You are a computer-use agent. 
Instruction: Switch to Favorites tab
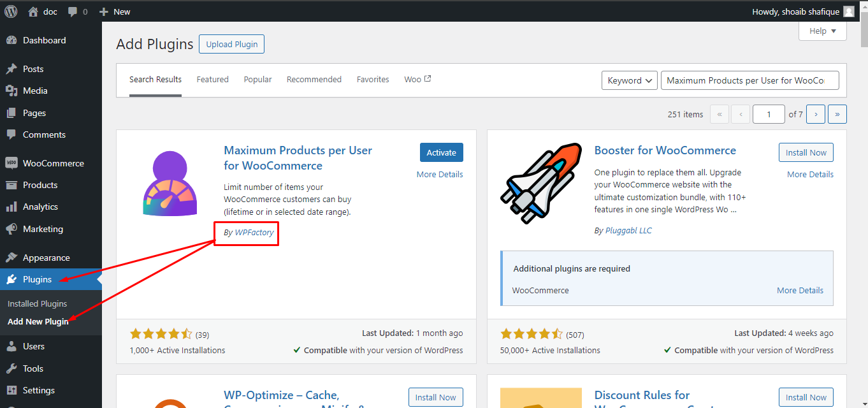click(373, 80)
